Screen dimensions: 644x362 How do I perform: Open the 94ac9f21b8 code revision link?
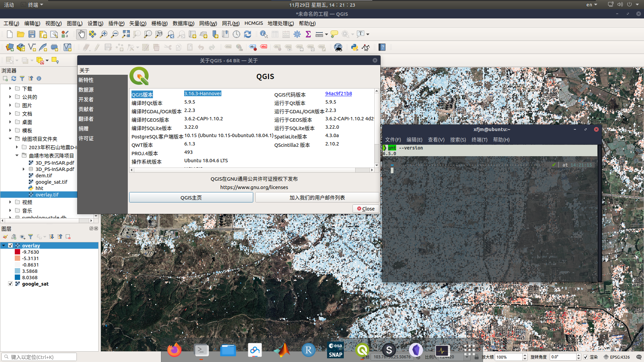(x=338, y=94)
